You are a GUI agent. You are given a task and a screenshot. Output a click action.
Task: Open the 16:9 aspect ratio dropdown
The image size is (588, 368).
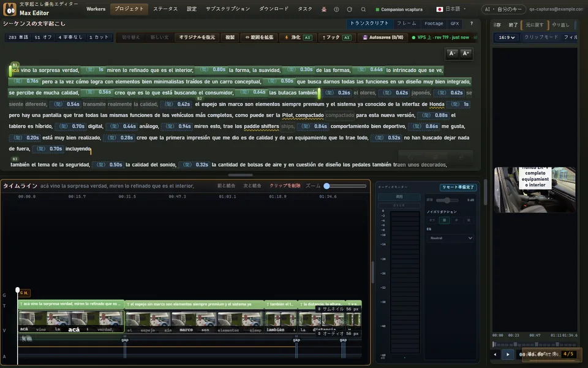(x=507, y=37)
